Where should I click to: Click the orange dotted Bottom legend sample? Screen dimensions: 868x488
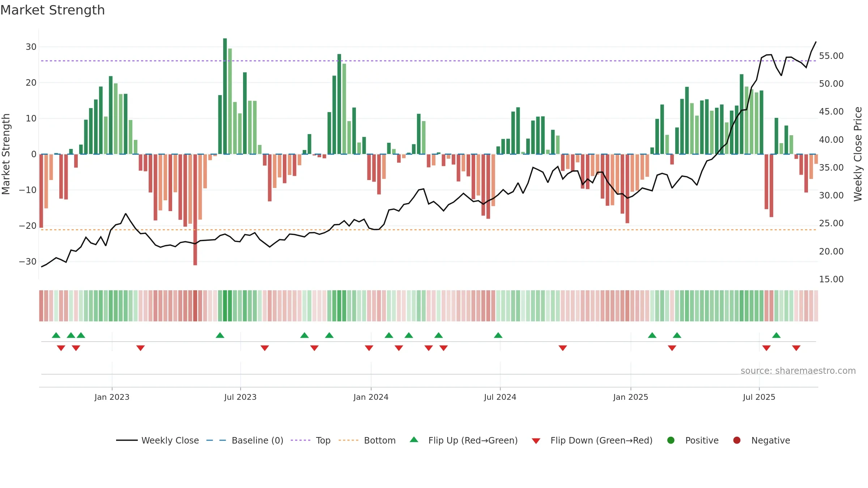point(349,440)
